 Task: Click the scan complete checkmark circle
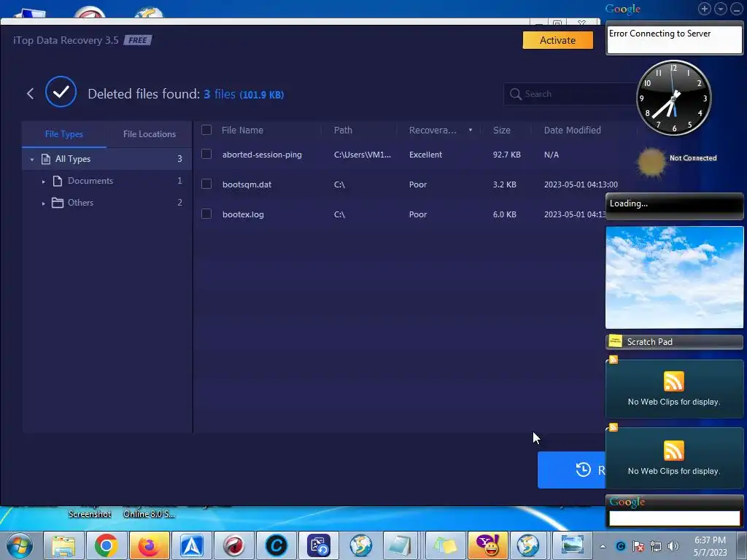coord(61,92)
